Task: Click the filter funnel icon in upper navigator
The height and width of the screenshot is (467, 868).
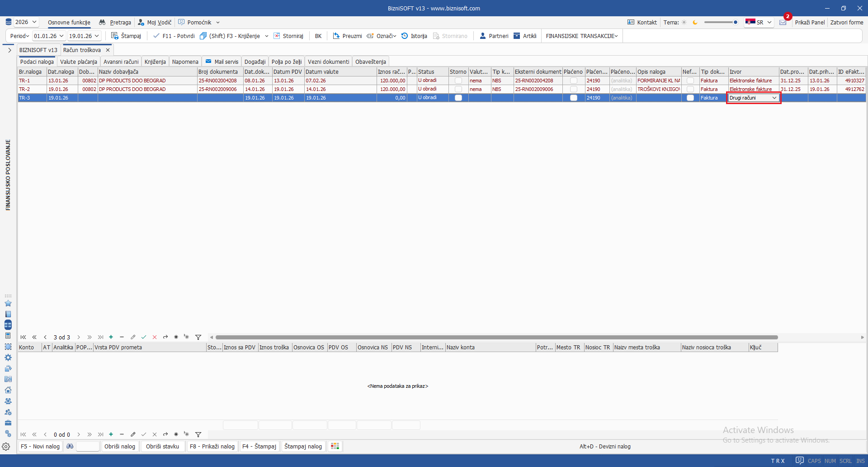Action: pyautogui.click(x=198, y=337)
